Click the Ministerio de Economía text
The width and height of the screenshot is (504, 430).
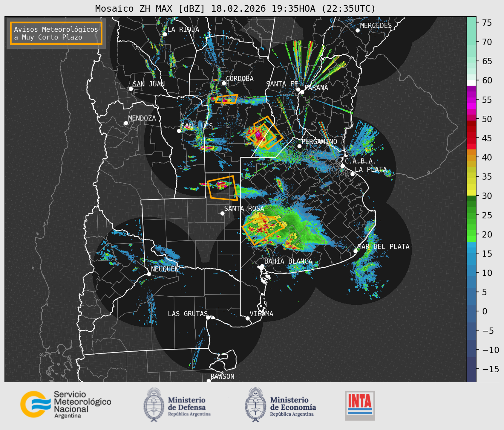pos(293,406)
